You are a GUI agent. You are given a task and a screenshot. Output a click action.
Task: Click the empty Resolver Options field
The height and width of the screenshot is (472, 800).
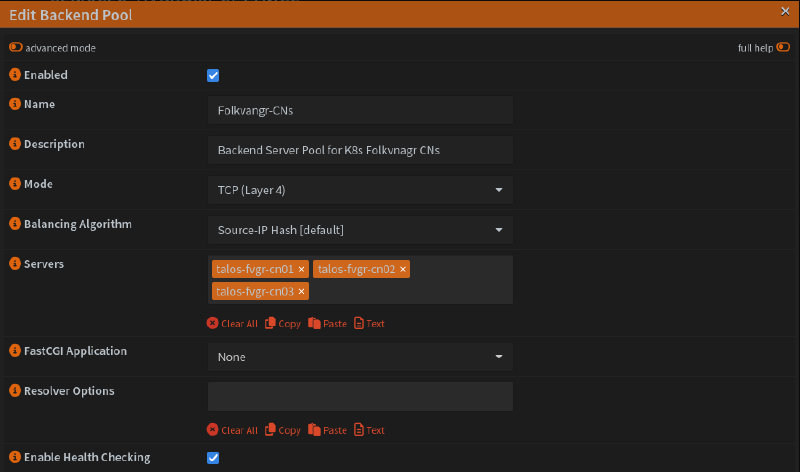[360, 396]
